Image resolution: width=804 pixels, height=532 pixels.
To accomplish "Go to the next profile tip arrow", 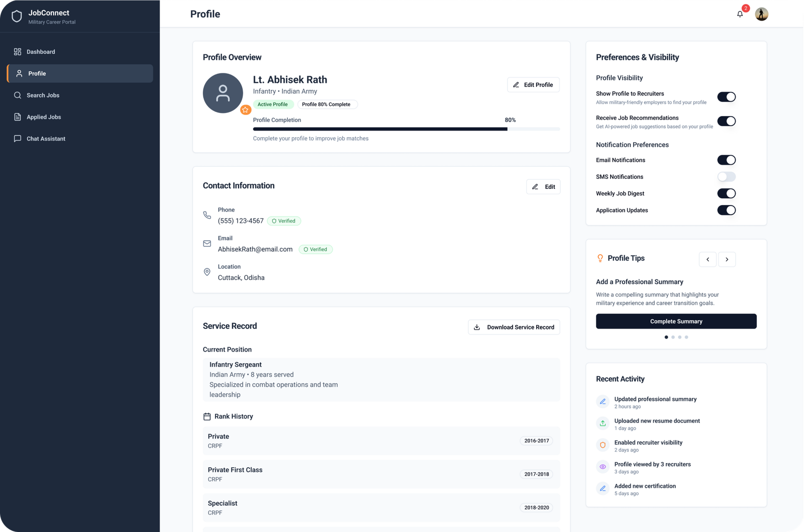I will click(x=727, y=259).
